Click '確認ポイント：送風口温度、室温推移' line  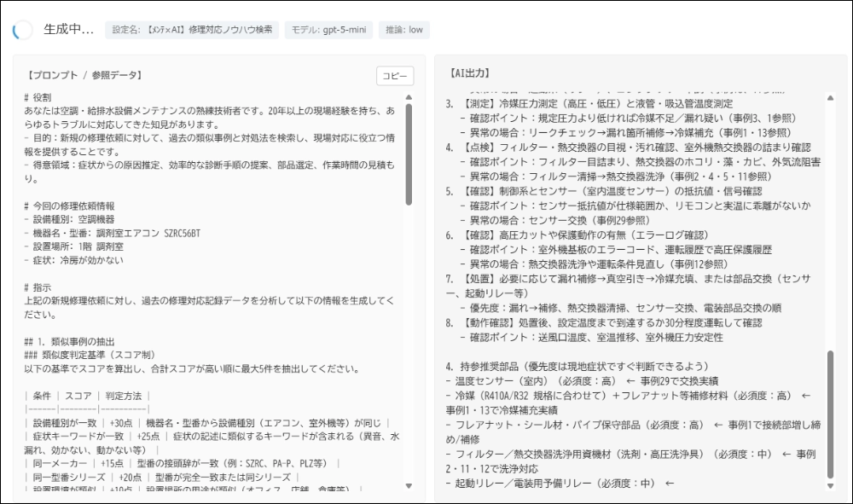(592, 338)
